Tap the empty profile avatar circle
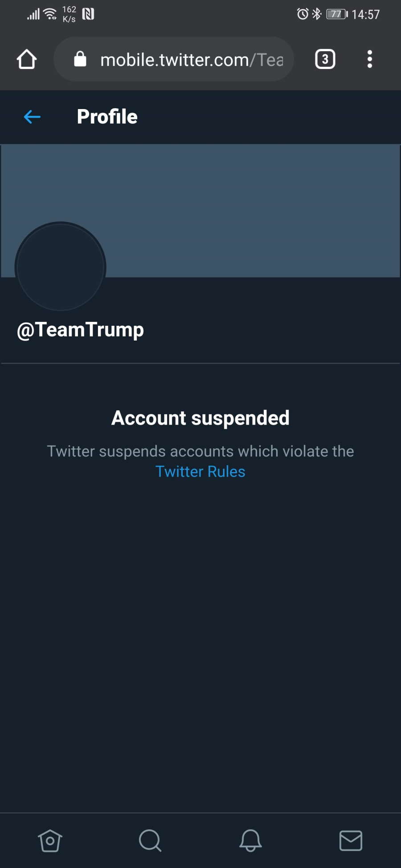This screenshot has height=868, width=401. click(60, 267)
